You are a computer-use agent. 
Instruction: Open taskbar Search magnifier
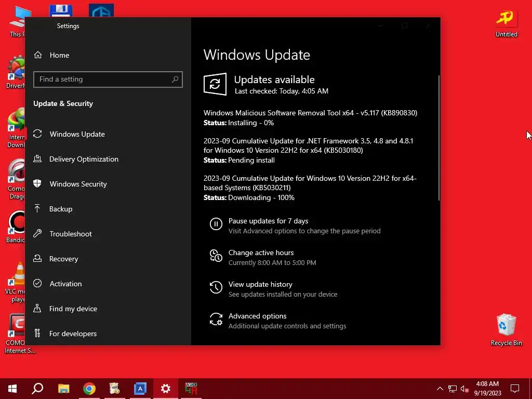(37, 389)
